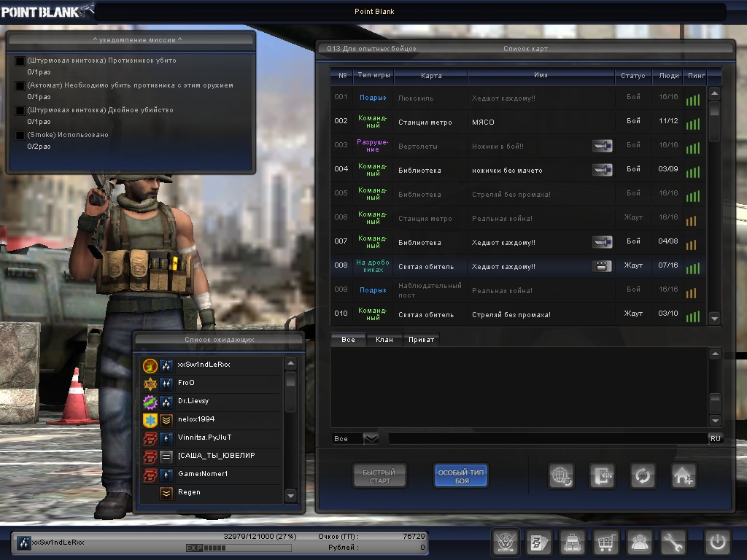
Task: Open settings with the wrench icon
Action: click(x=673, y=542)
